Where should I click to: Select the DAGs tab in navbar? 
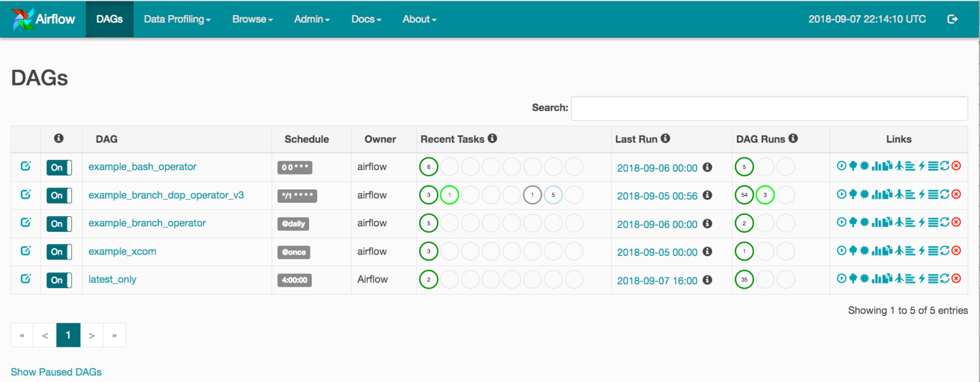tap(109, 19)
